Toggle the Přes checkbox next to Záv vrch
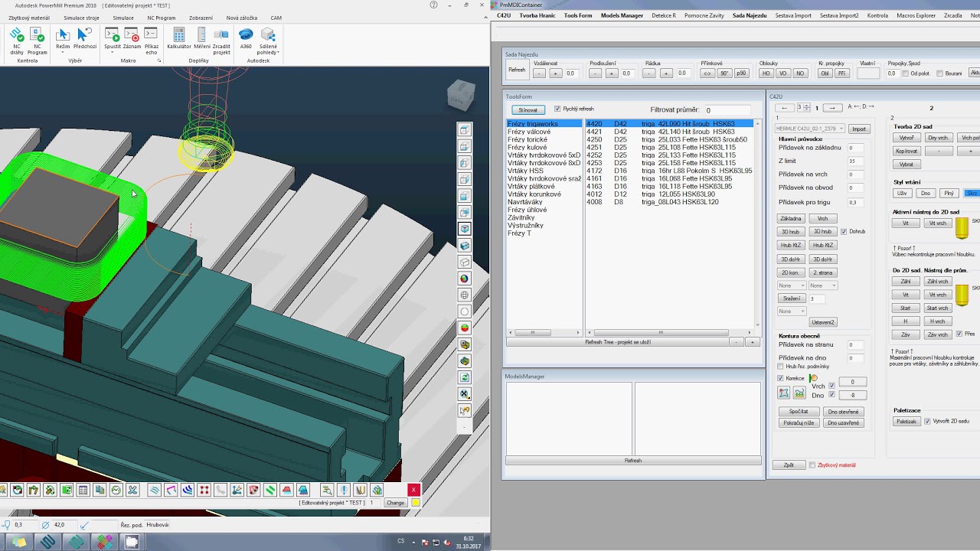Screen dimensions: 980x551 [959, 334]
